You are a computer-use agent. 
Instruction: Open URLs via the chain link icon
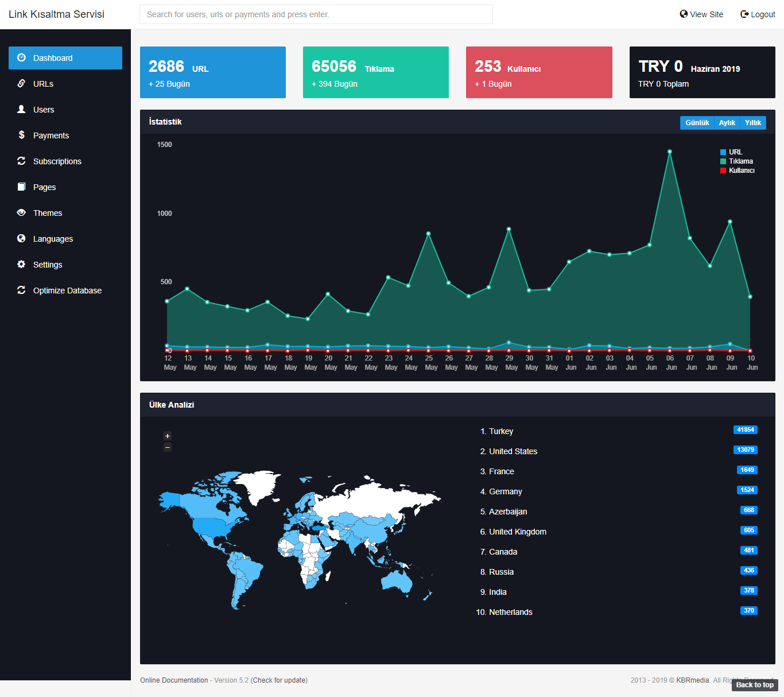21,83
